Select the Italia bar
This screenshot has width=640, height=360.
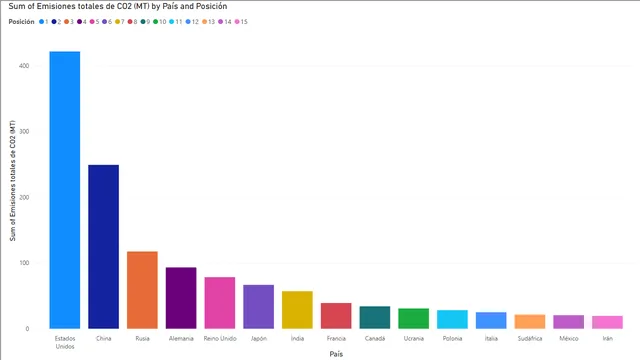click(x=491, y=320)
